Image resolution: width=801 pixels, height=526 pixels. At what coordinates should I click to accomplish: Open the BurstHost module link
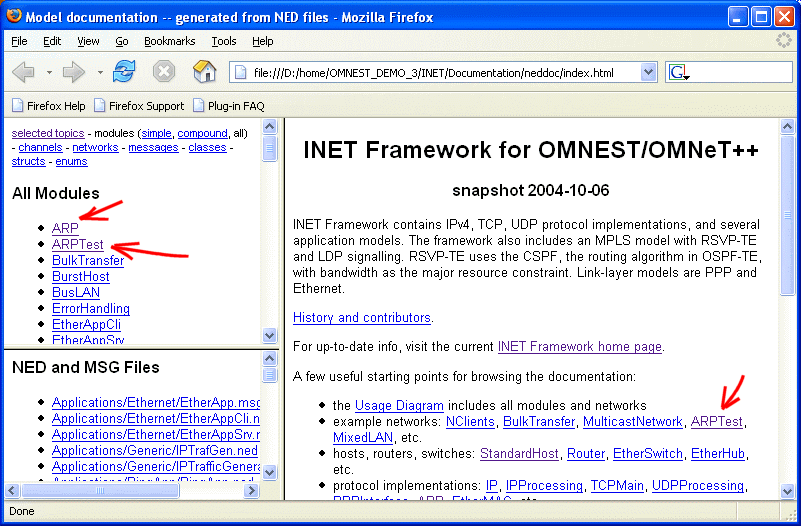coord(81,276)
